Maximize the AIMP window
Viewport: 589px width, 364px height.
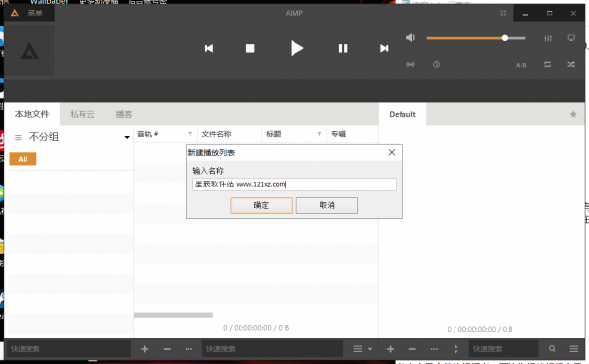point(549,14)
